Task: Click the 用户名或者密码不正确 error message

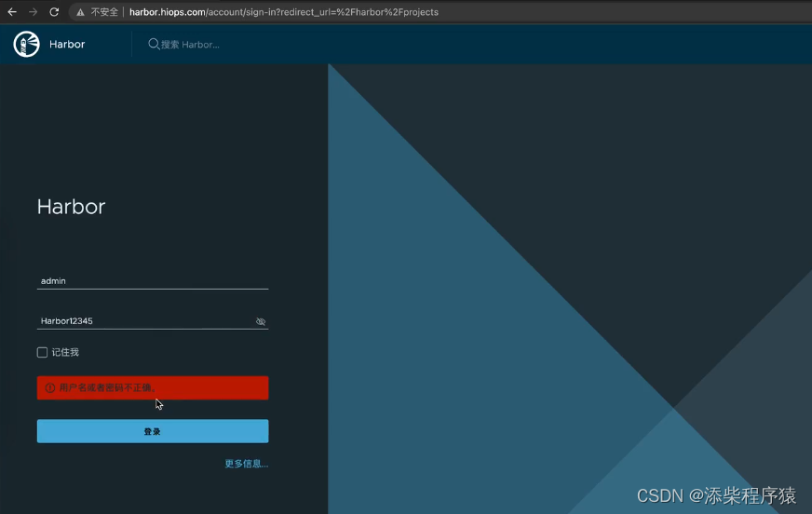Action: [x=108, y=387]
